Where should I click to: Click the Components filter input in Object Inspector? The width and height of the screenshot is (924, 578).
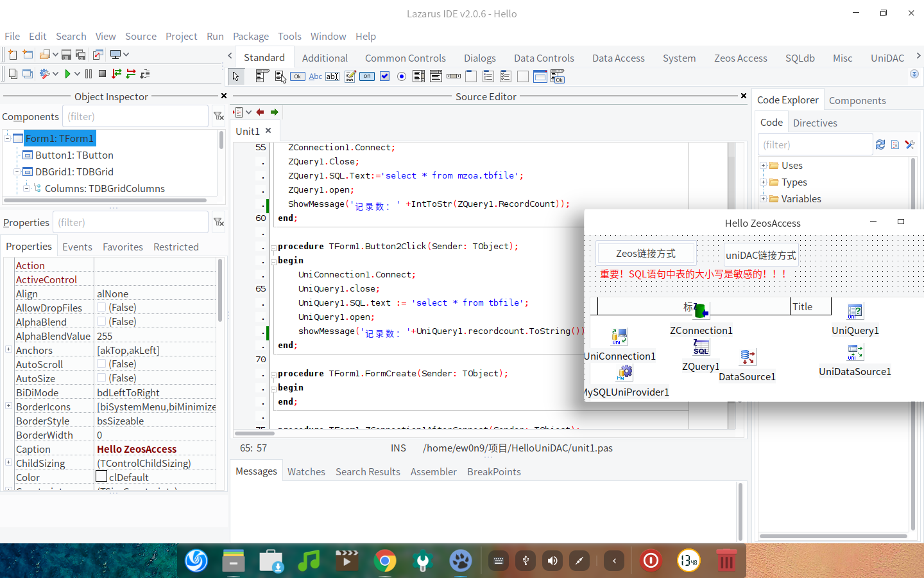click(135, 116)
